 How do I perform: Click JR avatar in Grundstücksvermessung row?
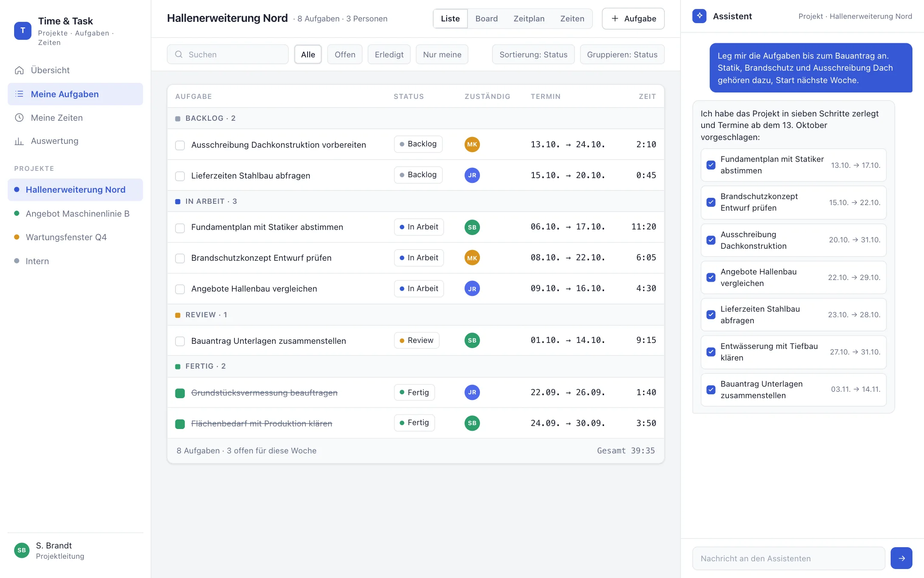[x=472, y=392]
